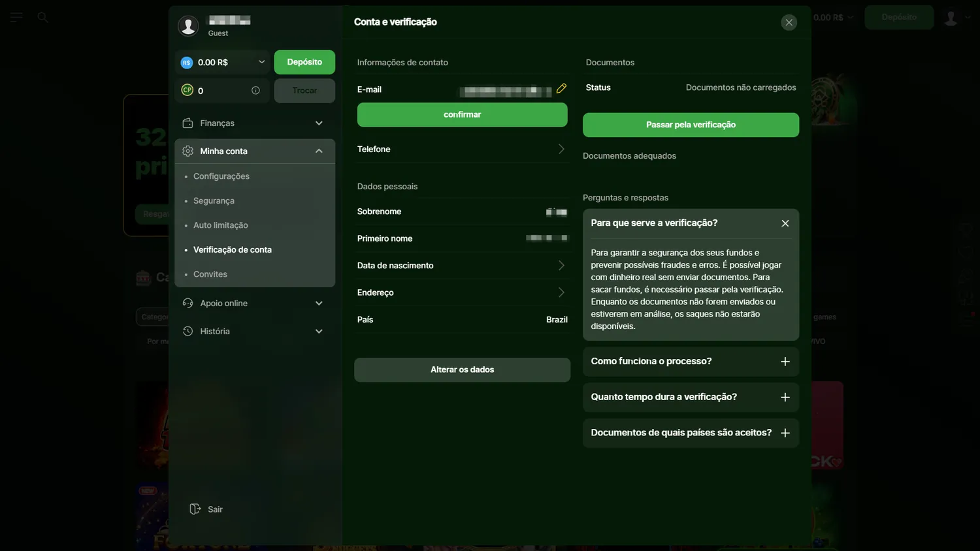Click the confirmar e-mail button

click(463, 115)
